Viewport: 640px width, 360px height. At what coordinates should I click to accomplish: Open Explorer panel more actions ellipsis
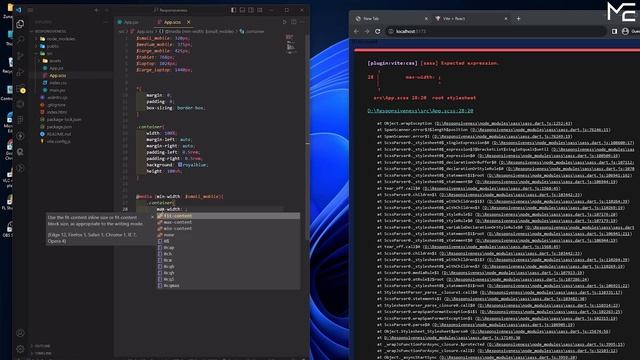(106, 22)
